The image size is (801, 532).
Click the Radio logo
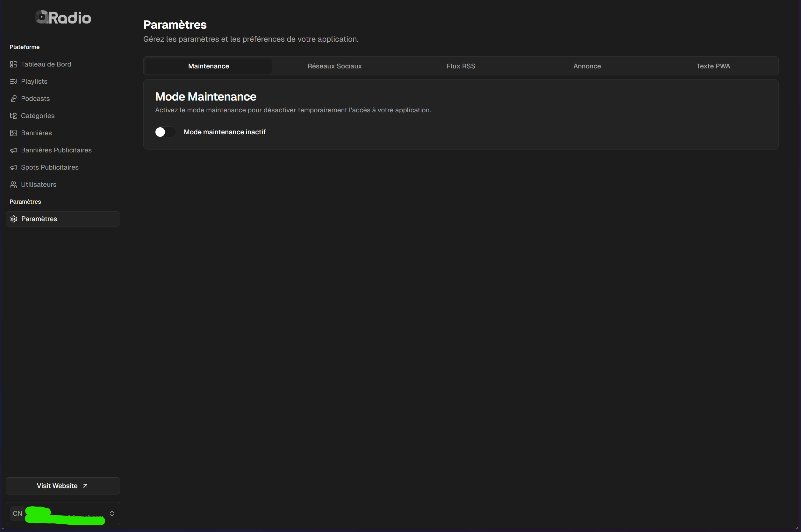63,17
